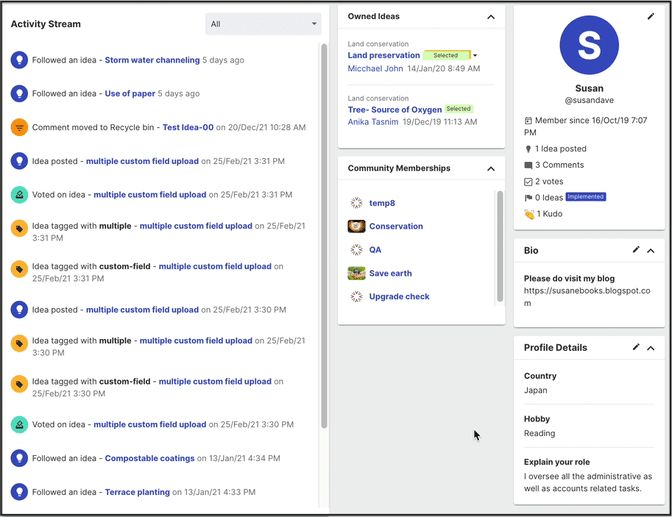Click the Conservation community thumbnail
Screen dimensions: 672x517
[356, 226]
